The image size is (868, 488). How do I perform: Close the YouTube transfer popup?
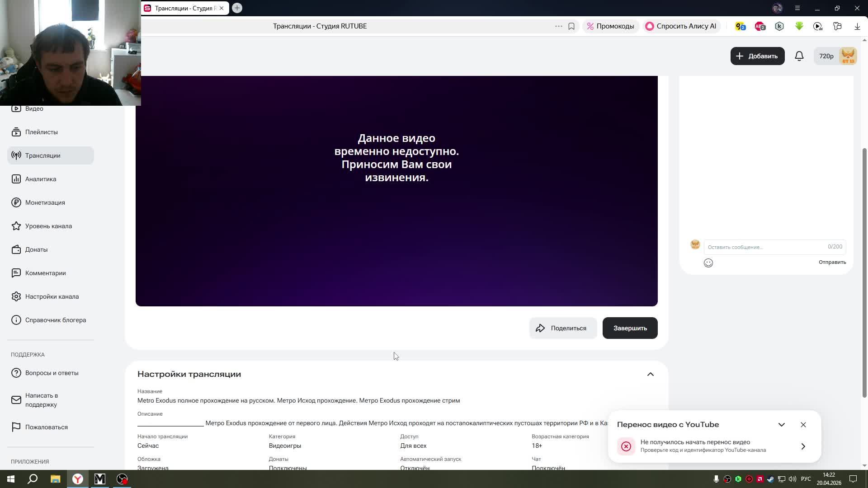[x=803, y=425]
